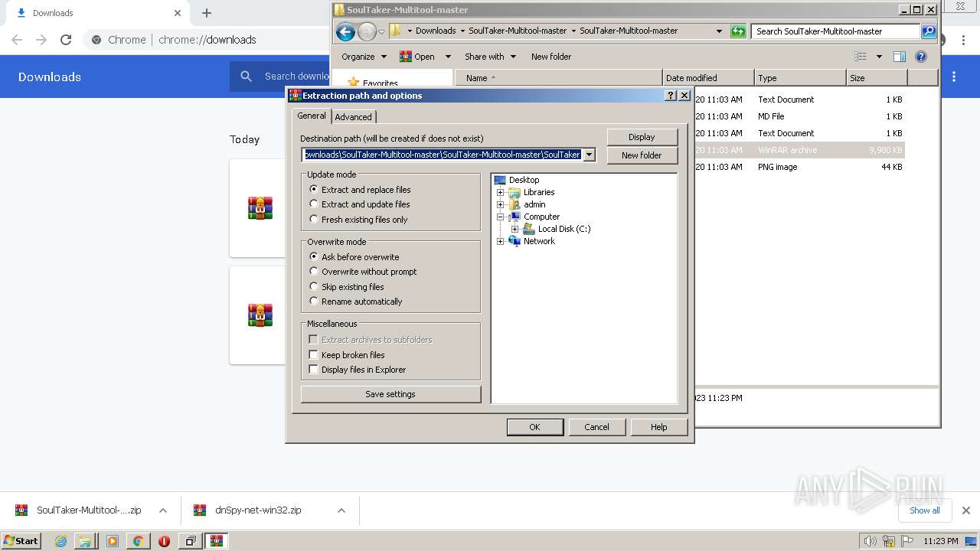This screenshot has width=980, height=551.
Task: Click the destination path input field
Action: tap(443, 155)
